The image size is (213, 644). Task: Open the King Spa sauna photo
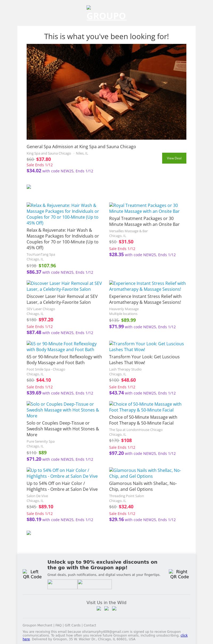pyautogui.click(x=106, y=92)
